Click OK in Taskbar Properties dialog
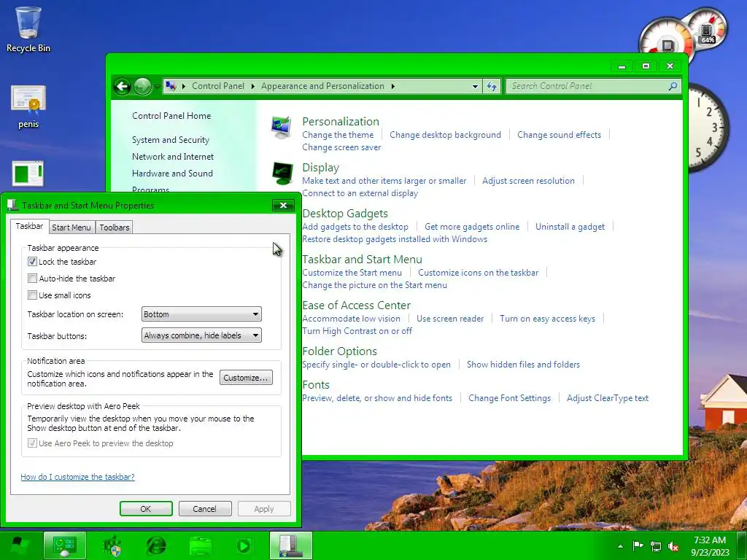Image resolution: width=747 pixels, height=560 pixels. click(146, 508)
